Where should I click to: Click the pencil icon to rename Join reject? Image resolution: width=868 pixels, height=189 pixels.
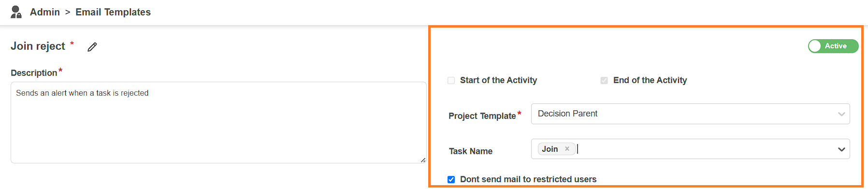tap(92, 47)
